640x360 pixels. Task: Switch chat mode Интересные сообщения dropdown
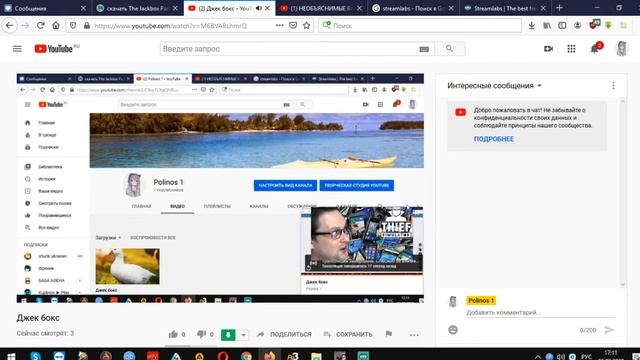(494, 86)
